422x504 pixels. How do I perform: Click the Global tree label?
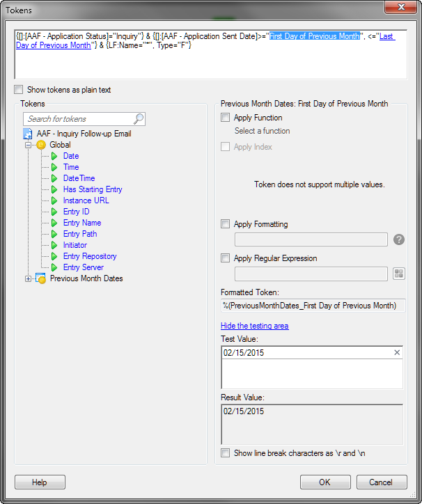click(60, 145)
